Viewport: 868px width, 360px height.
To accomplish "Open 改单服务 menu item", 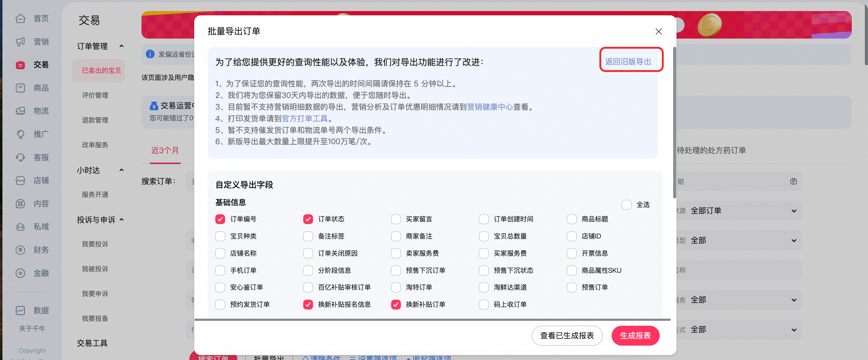I will point(95,145).
